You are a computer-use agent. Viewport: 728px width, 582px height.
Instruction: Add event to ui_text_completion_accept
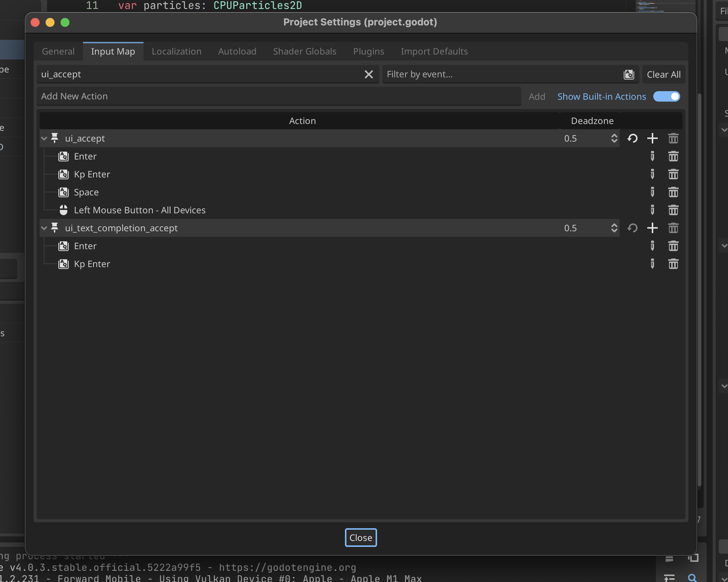[653, 228]
